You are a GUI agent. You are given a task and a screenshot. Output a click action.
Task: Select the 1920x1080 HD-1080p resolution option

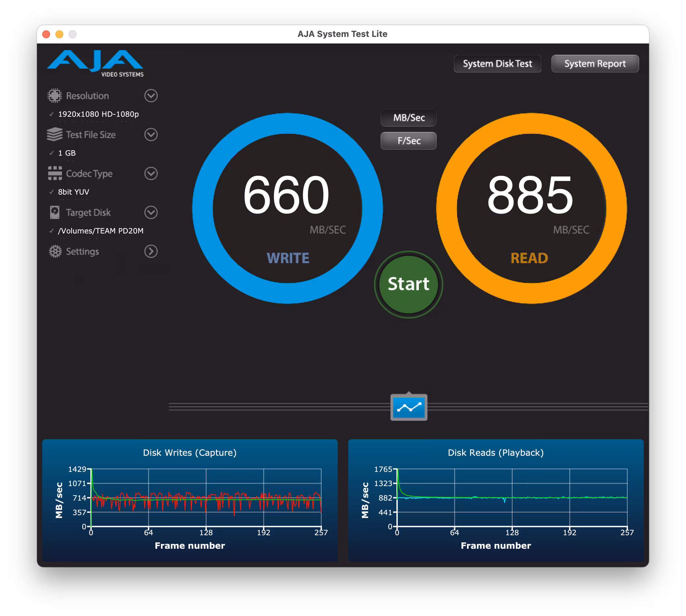tap(98, 114)
